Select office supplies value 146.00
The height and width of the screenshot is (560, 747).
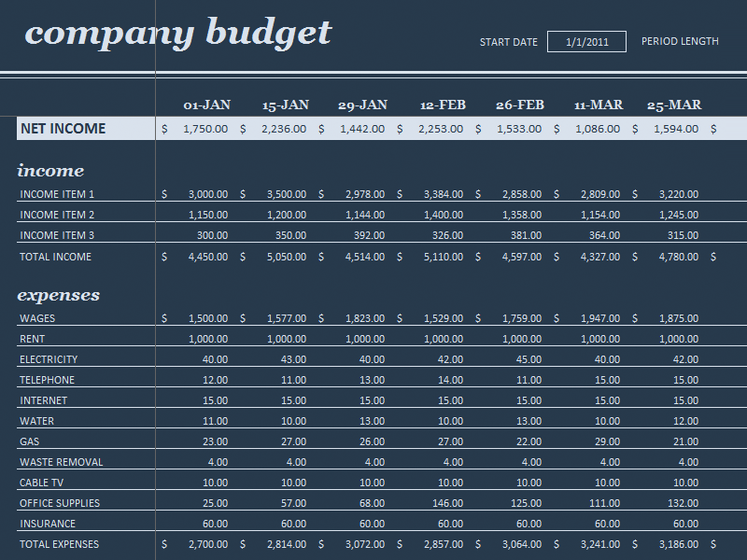click(447, 503)
